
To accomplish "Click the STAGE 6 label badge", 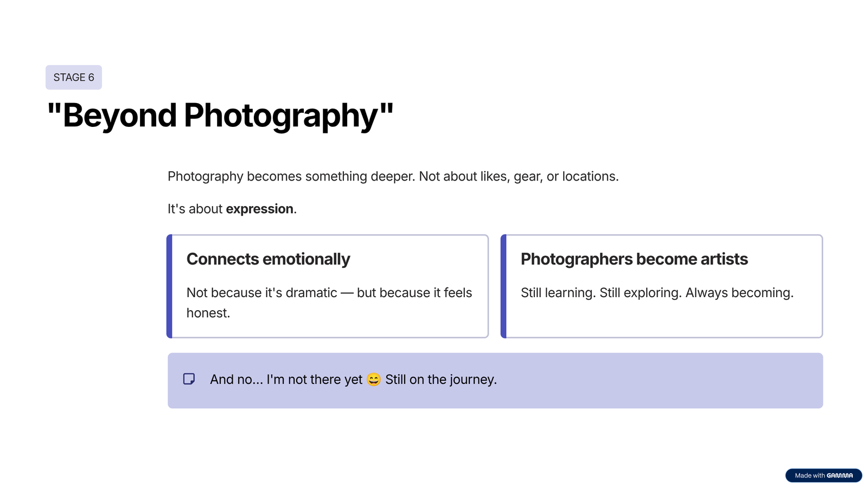I will 74,78.
